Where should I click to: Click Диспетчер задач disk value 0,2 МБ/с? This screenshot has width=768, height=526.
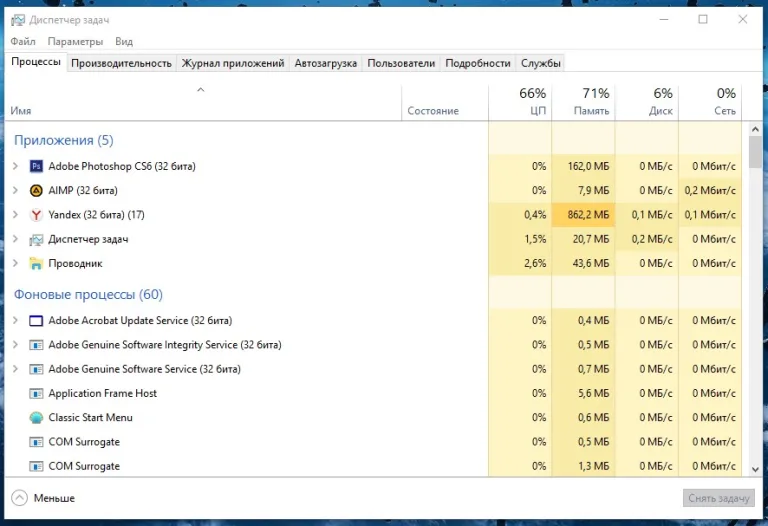(x=652, y=239)
